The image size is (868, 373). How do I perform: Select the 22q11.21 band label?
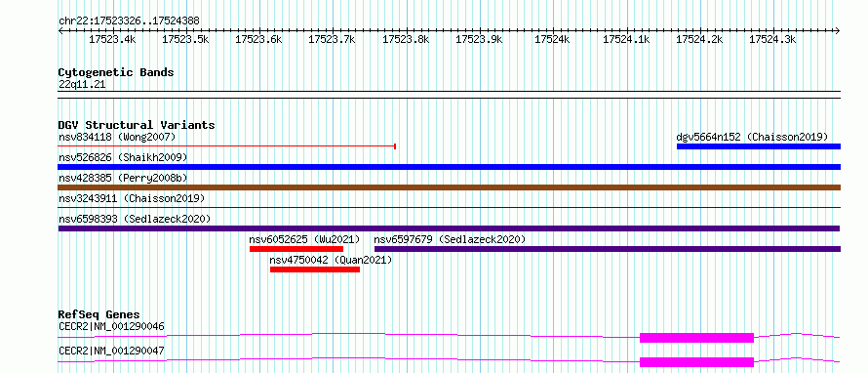(82, 85)
